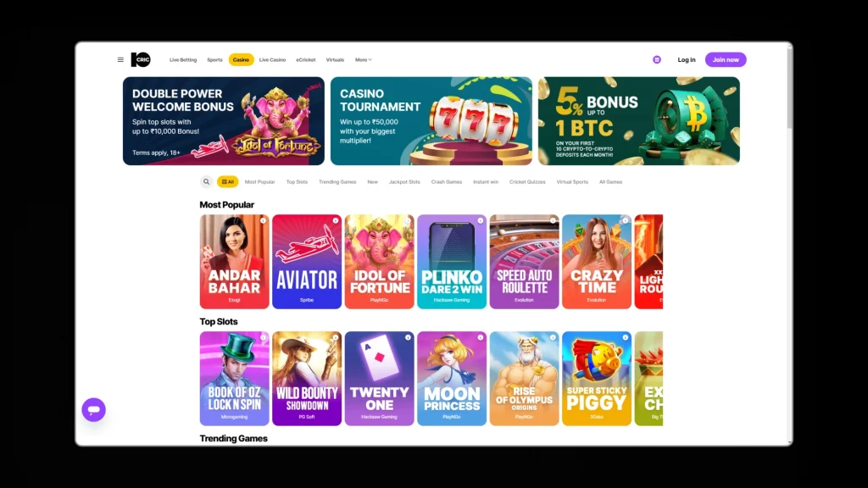Open the Plinko Dare 2 Win game
Image resolution: width=868 pixels, height=488 pixels.
coord(452,262)
